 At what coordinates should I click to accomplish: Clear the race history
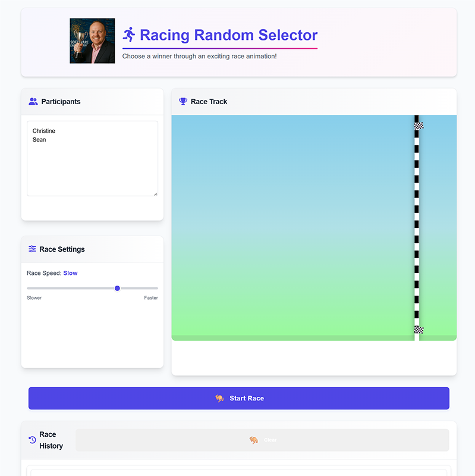click(262, 440)
